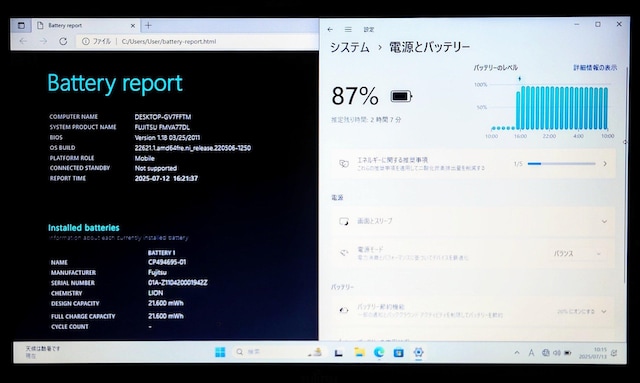The width and height of the screenshot is (640, 383).
Task: Click the address bar with battery-report.html
Action: pyautogui.click(x=197, y=41)
